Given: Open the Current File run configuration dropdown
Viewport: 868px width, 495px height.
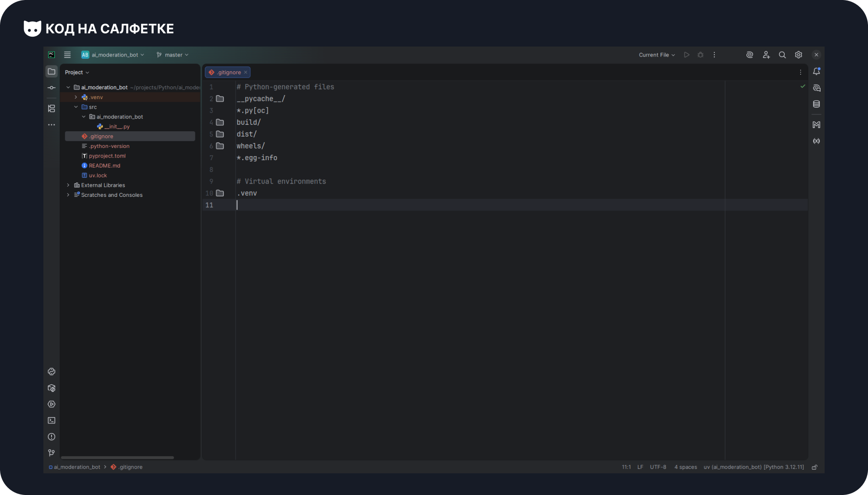Looking at the screenshot, I should coord(656,55).
